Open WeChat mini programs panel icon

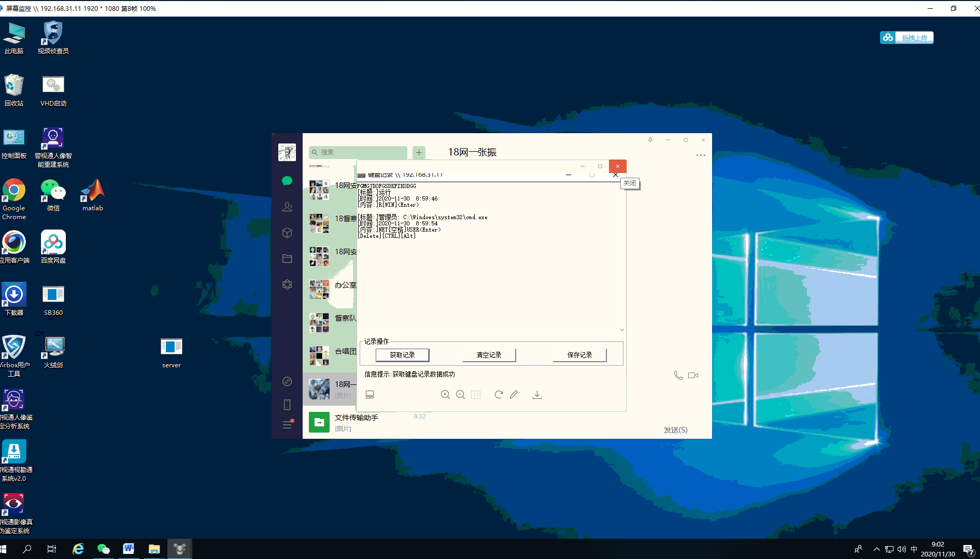[287, 381]
